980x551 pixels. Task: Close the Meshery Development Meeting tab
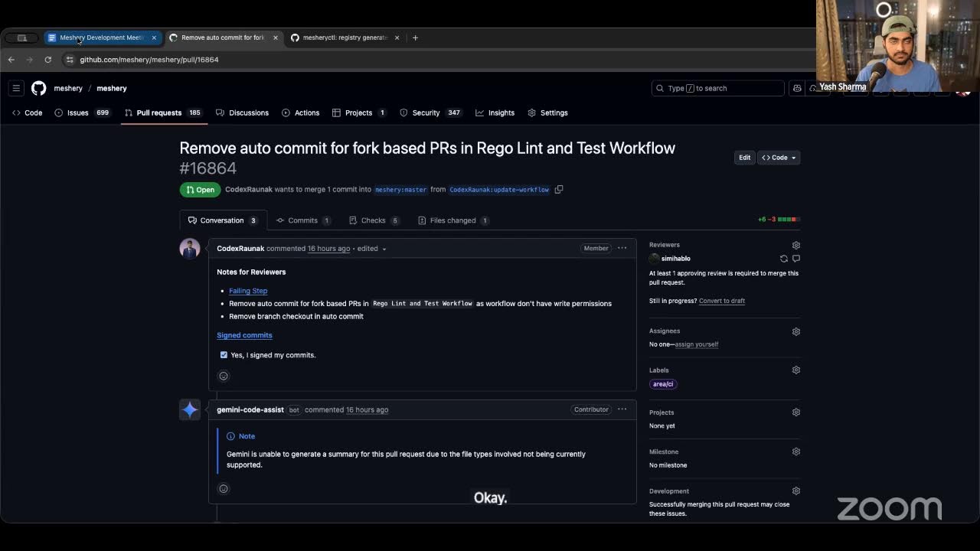tap(154, 37)
